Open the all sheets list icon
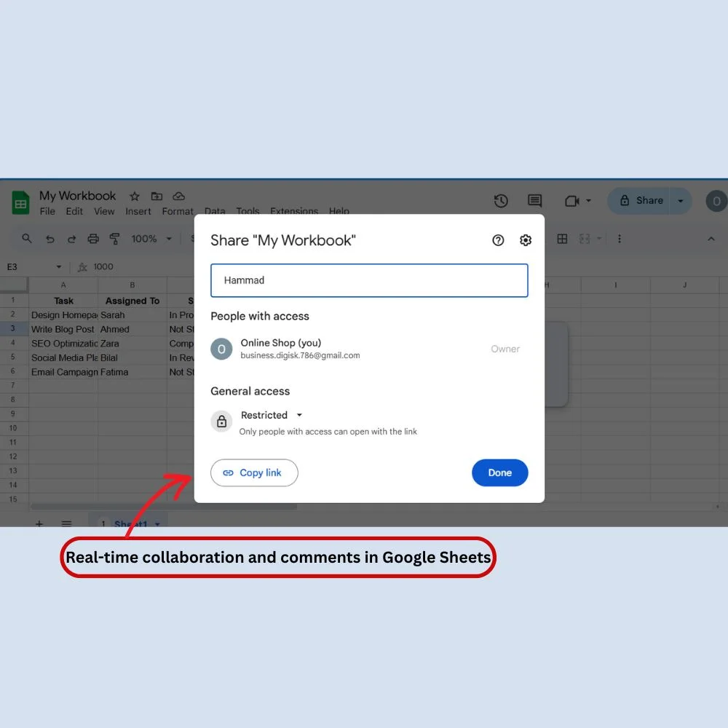The height and width of the screenshot is (728, 728). [x=66, y=523]
